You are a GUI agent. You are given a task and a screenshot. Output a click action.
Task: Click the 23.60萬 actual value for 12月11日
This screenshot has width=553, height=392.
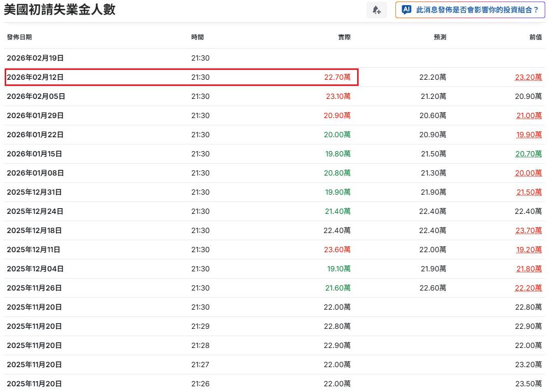(x=337, y=250)
